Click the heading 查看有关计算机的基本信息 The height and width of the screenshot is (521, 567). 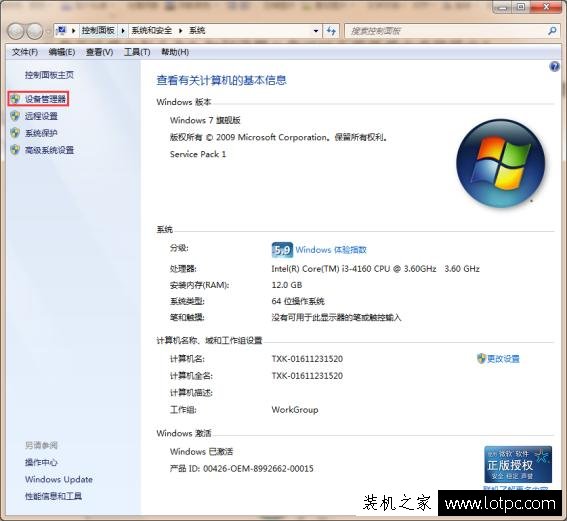pos(221,80)
